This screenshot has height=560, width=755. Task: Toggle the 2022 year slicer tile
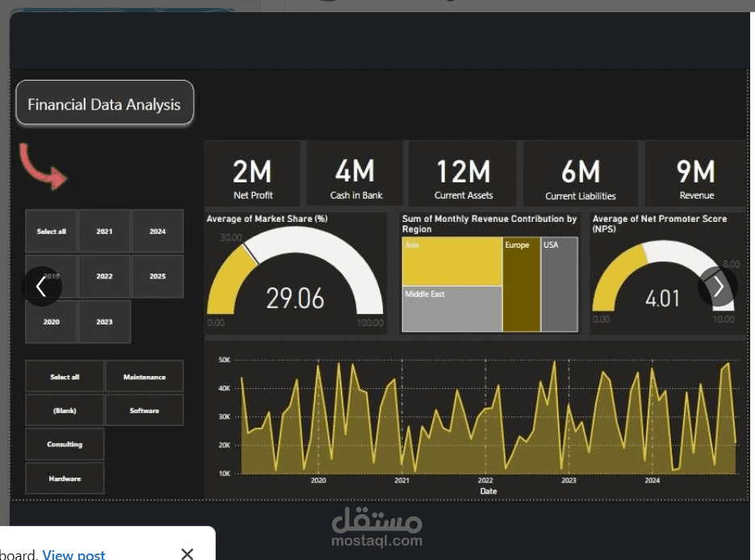104,276
